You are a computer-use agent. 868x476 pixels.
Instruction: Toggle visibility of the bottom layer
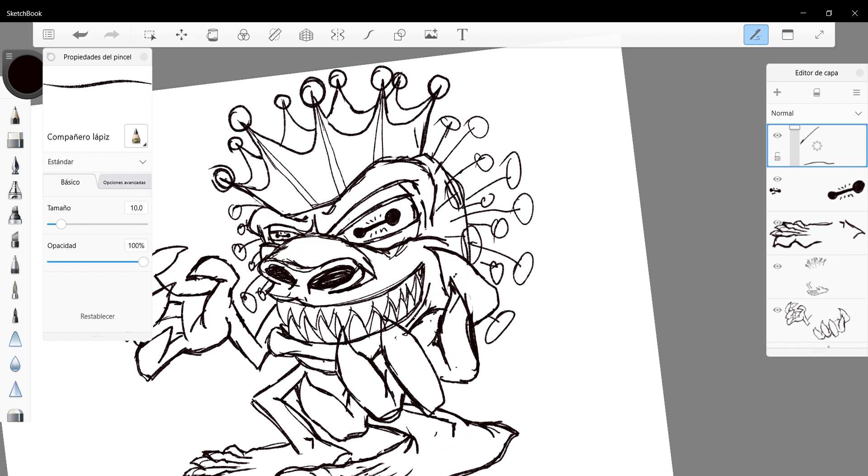778,310
